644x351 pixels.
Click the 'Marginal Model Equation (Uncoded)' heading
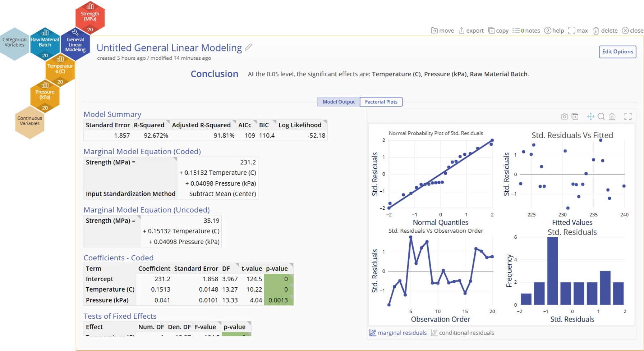pyautogui.click(x=147, y=210)
